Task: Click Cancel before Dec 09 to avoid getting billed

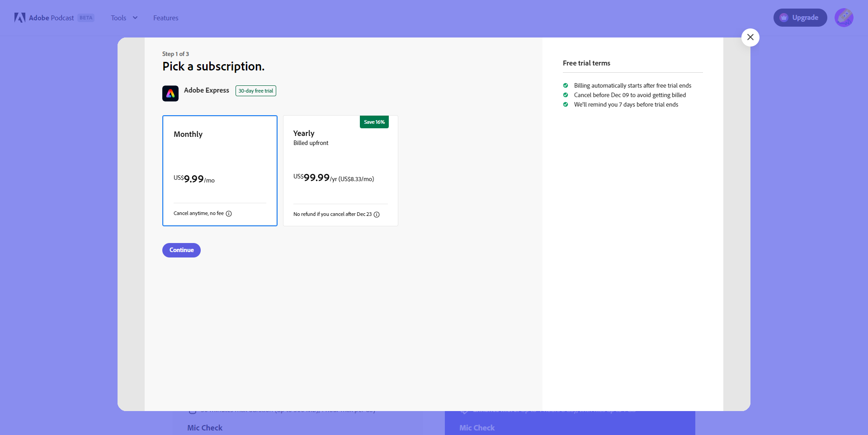Action: [630, 95]
